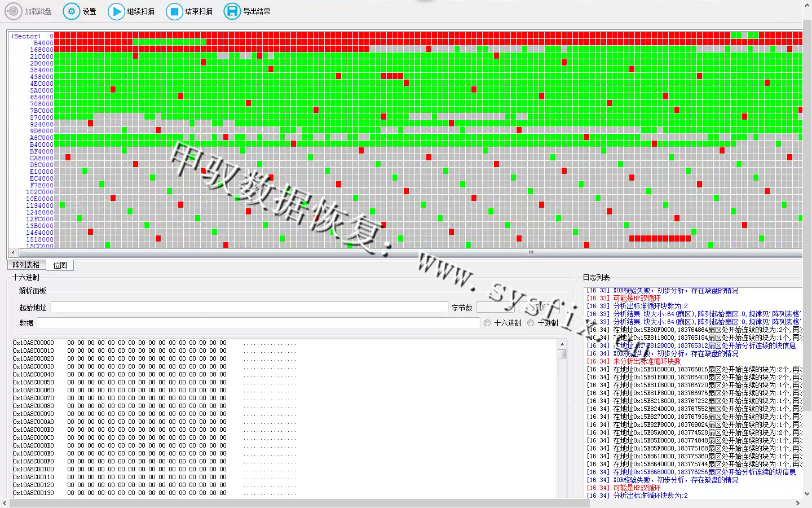This screenshot has width=812, height=508.
Task: Click the 导出结果 export save icon
Action: tap(232, 11)
